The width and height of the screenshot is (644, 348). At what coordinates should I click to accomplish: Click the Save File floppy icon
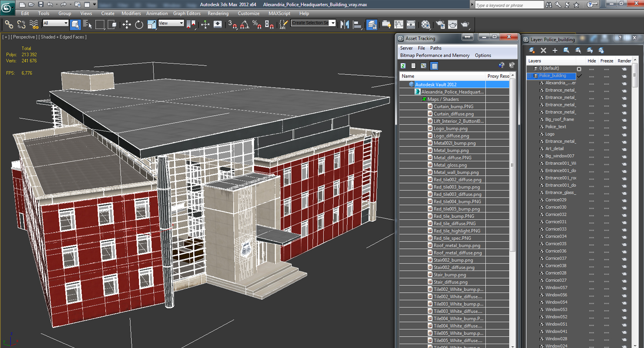(x=40, y=5)
